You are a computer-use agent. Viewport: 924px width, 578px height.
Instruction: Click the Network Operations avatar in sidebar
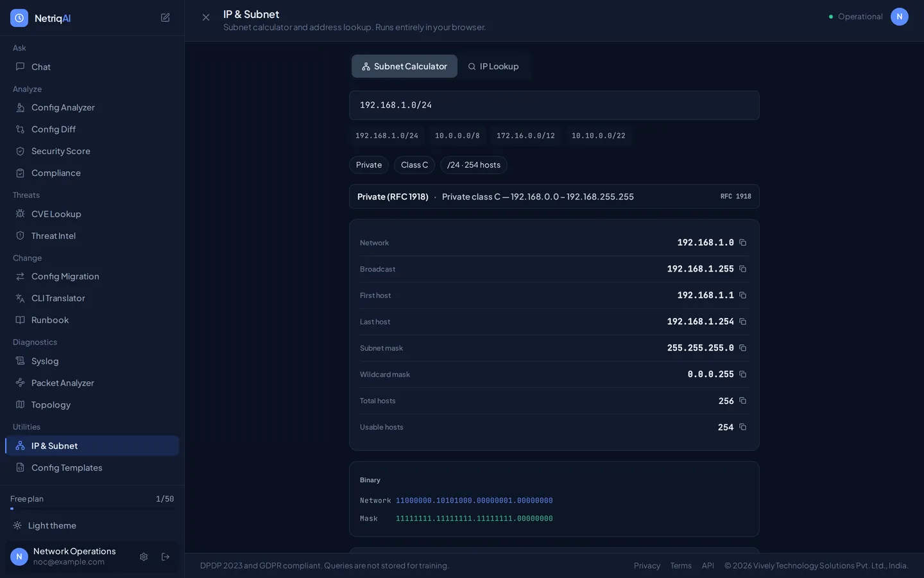pyautogui.click(x=19, y=557)
